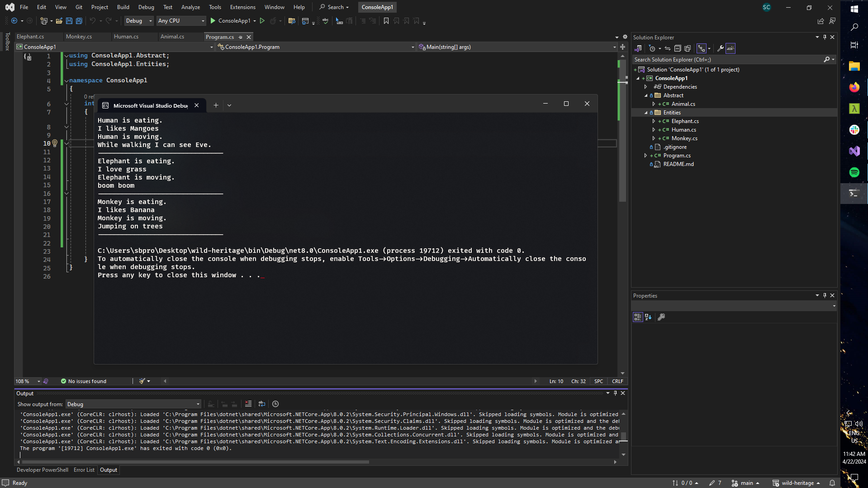Viewport: 868px width, 488px height.
Task: Toggle word wrap in Output panel
Action: (x=262, y=404)
